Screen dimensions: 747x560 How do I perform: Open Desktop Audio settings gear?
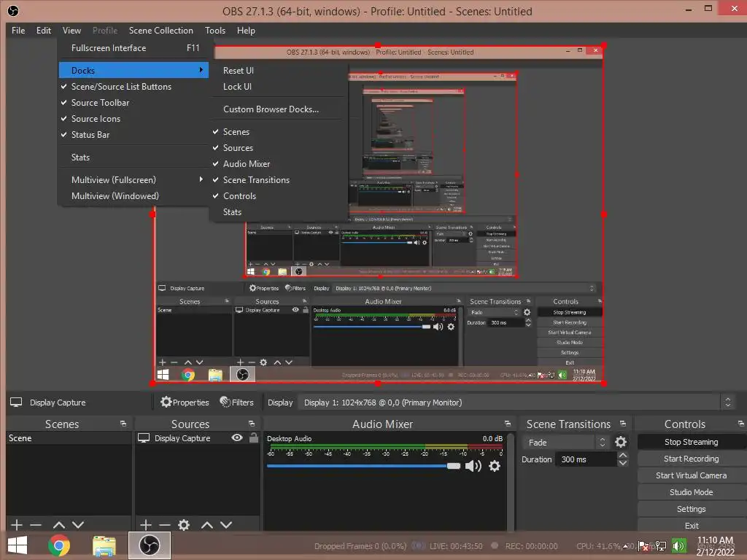click(x=495, y=466)
